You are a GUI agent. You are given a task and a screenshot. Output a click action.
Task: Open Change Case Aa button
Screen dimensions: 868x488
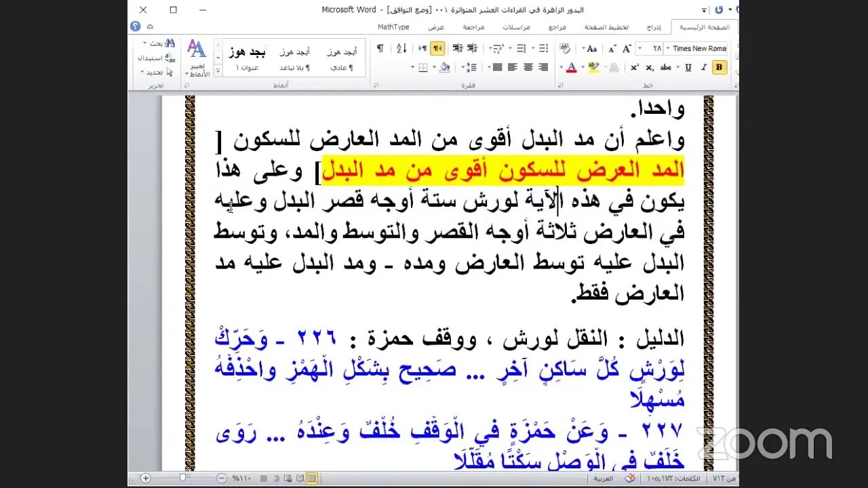pos(591,48)
